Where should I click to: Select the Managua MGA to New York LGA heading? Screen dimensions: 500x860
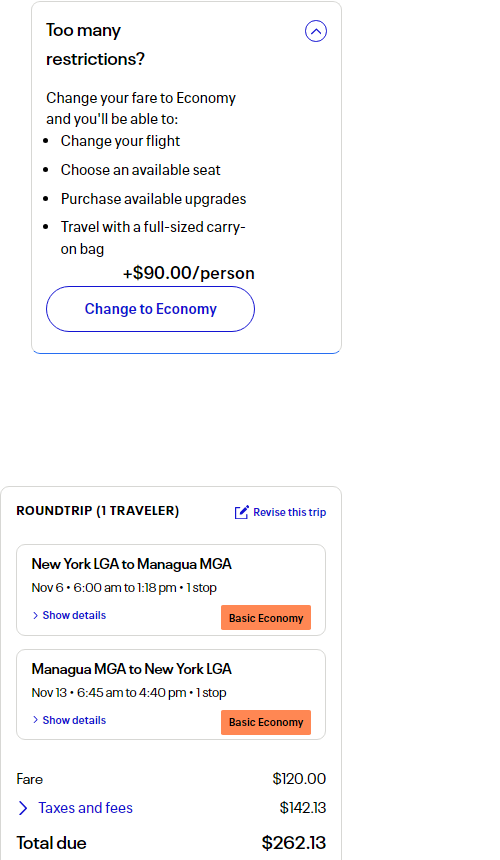(132, 669)
